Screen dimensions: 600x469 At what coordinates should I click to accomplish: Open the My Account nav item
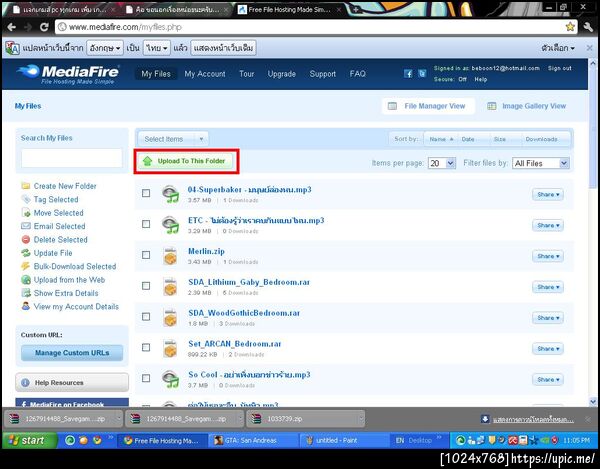pyautogui.click(x=205, y=74)
